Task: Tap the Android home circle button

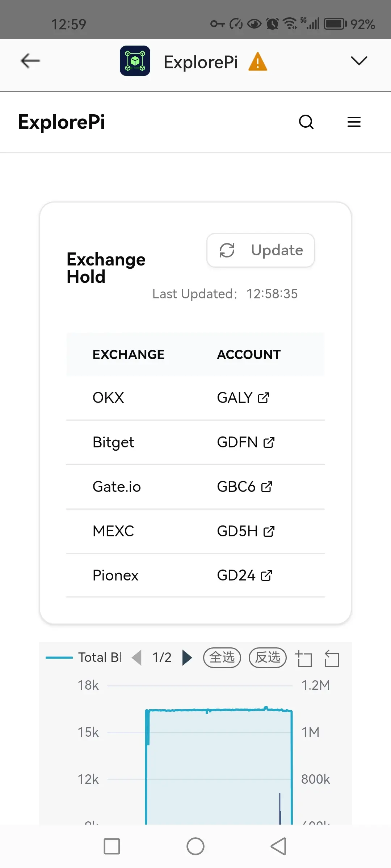Action: pos(195,846)
